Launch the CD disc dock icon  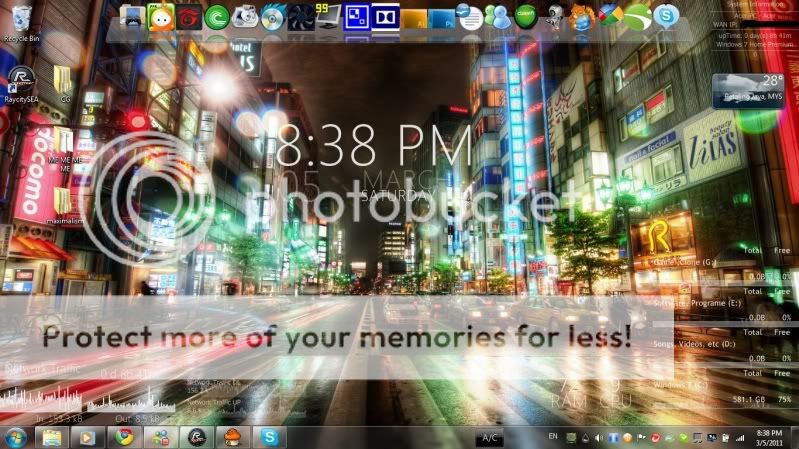click(x=273, y=17)
